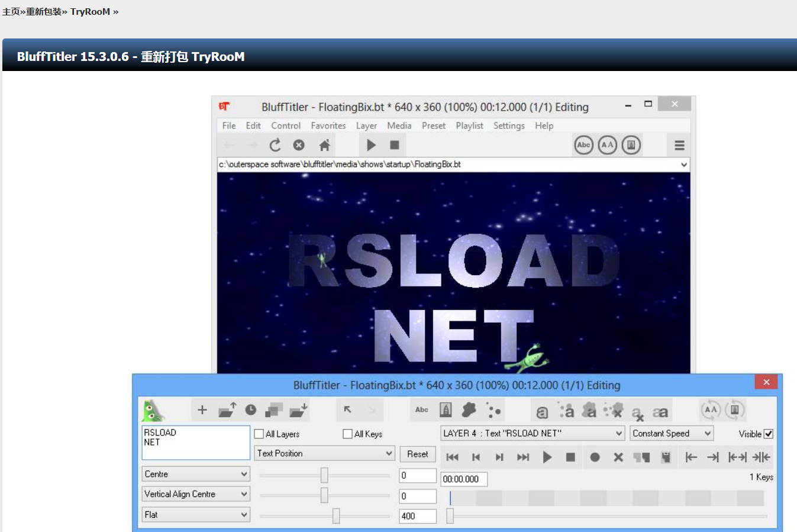Viewport: 797px width, 532px height.
Task: Click the home icon in main toolbar
Action: [x=324, y=145]
